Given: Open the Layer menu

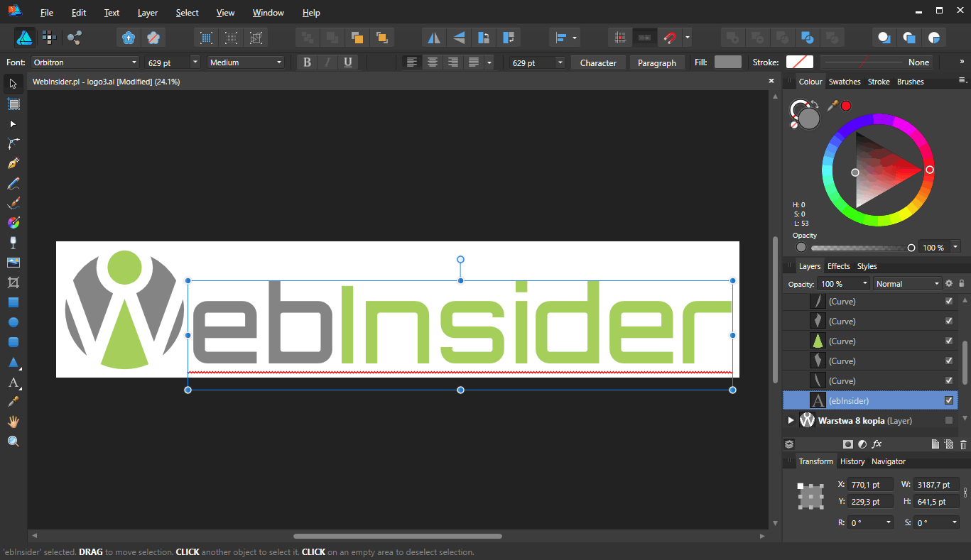Looking at the screenshot, I should pos(147,12).
